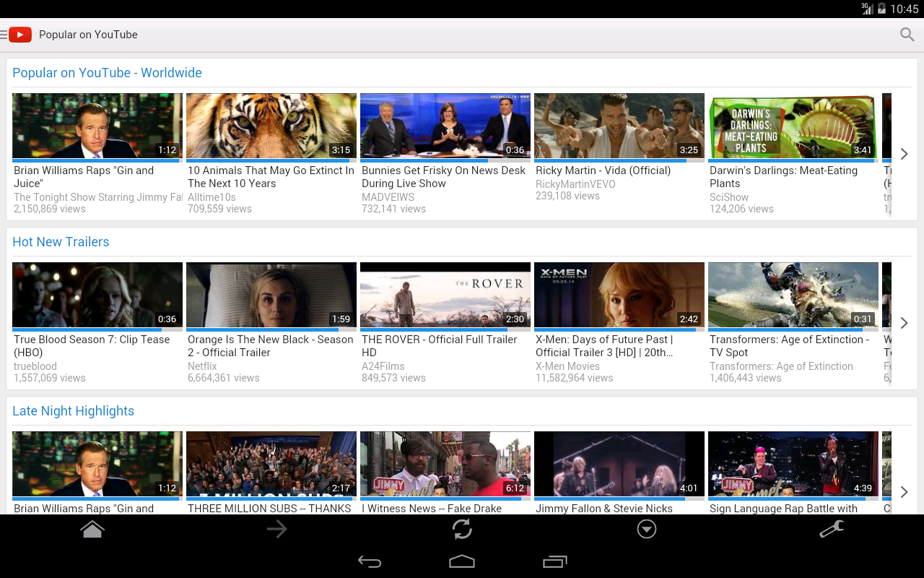Screen dimensions: 924x578
Task: Play Brian Williams thumbnail in Worldwide row
Action: [97, 126]
